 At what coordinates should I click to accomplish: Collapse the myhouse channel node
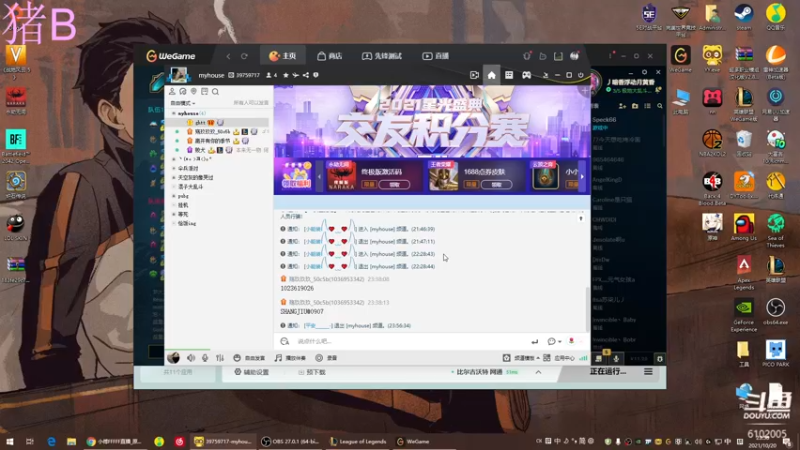(x=174, y=113)
